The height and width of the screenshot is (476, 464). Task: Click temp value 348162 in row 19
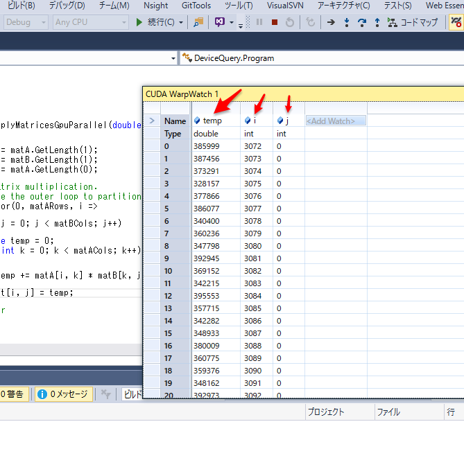coord(207,383)
